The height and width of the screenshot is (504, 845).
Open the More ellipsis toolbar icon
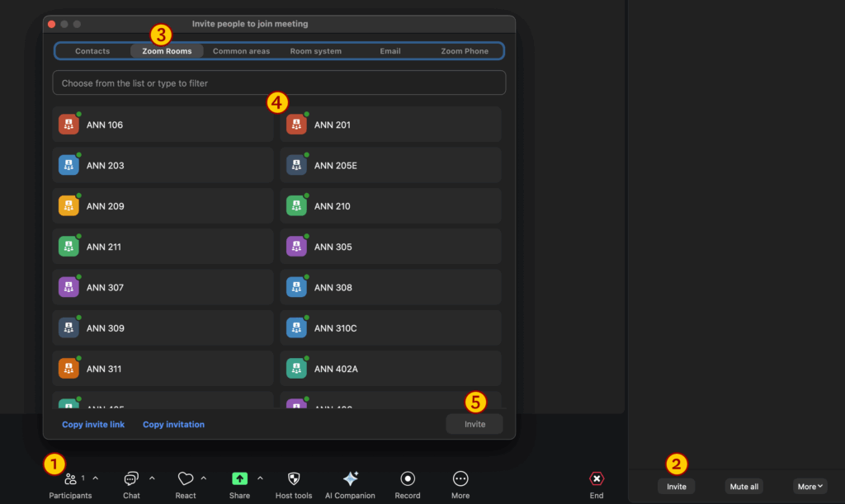pos(460,479)
